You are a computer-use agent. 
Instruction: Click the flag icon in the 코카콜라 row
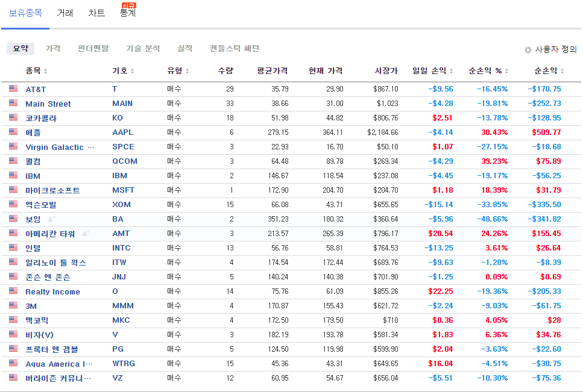pyautogui.click(x=13, y=117)
